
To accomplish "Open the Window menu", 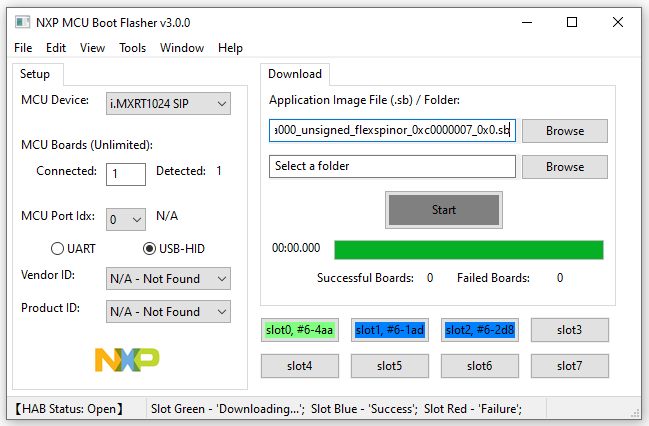I will click(182, 48).
